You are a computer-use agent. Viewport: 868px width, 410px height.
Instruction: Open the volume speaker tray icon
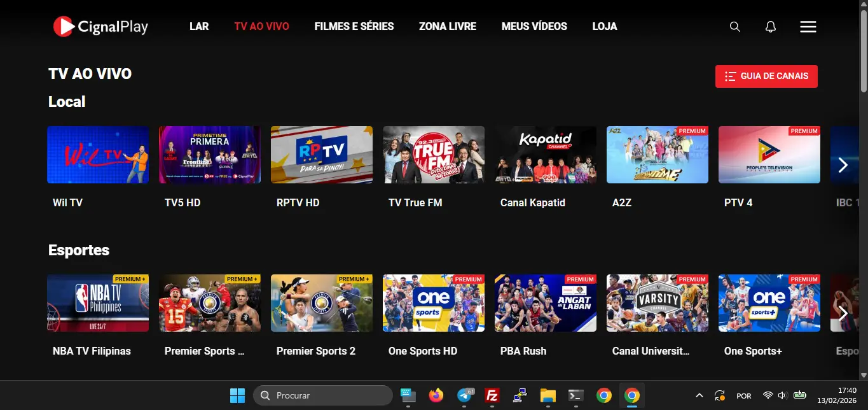pos(783,395)
